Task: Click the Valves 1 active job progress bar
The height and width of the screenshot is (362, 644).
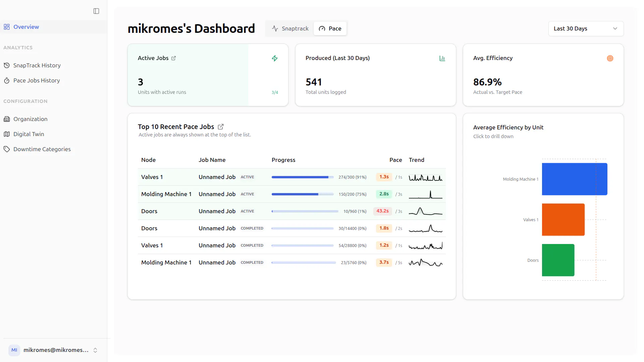Action: pos(303,177)
